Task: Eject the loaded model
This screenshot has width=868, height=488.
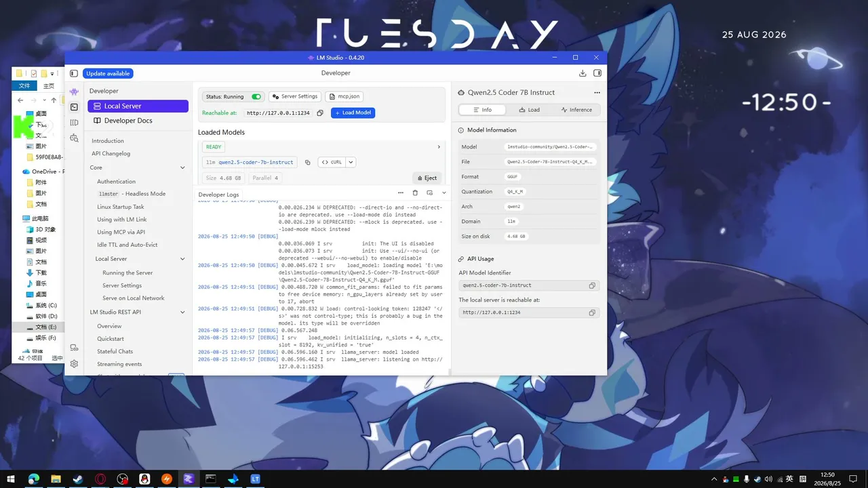Action: [x=427, y=178]
